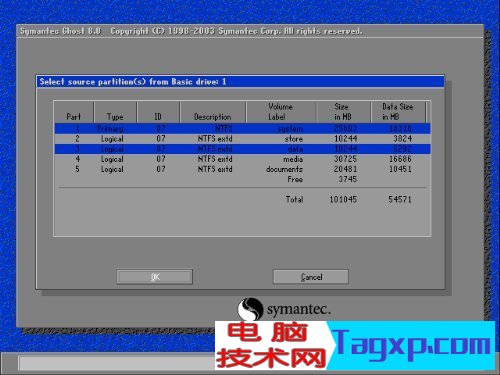This screenshot has width=500, height=375.
Task: Select partition 1 Primary system row
Action: (243, 129)
